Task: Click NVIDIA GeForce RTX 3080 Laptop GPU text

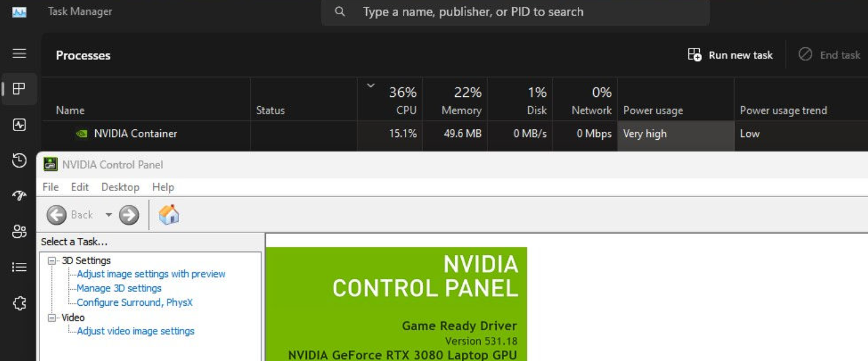Action: tap(402, 355)
